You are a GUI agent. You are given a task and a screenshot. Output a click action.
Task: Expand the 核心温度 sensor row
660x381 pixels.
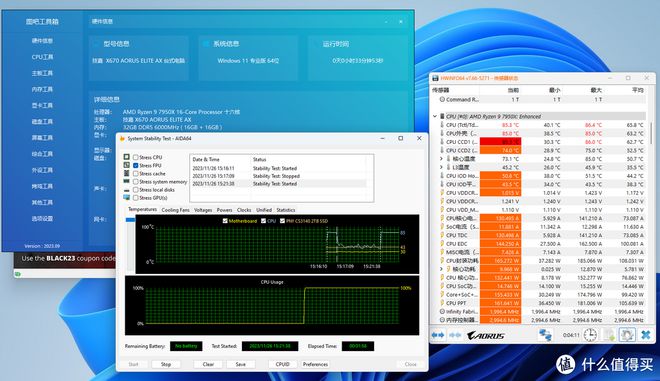pyautogui.click(x=441, y=159)
